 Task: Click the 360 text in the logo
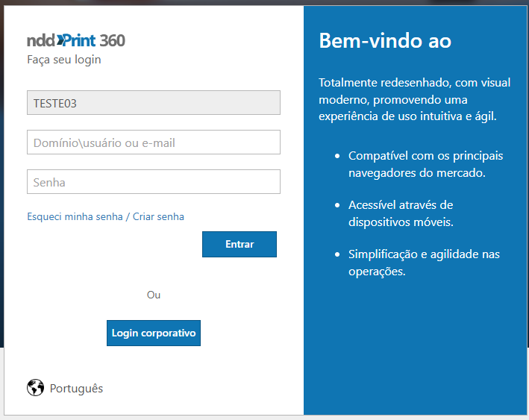(112, 40)
